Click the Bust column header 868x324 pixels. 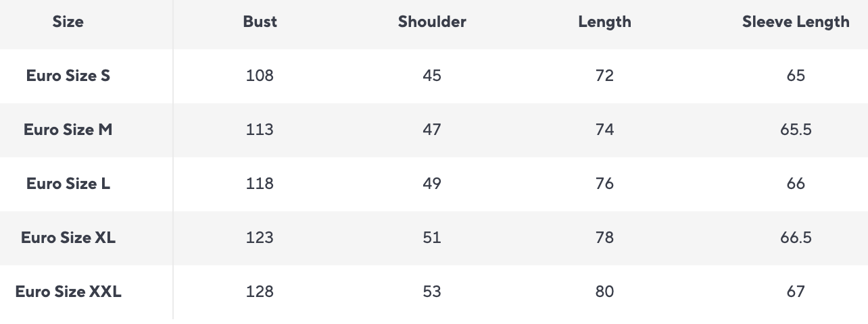[260, 22]
